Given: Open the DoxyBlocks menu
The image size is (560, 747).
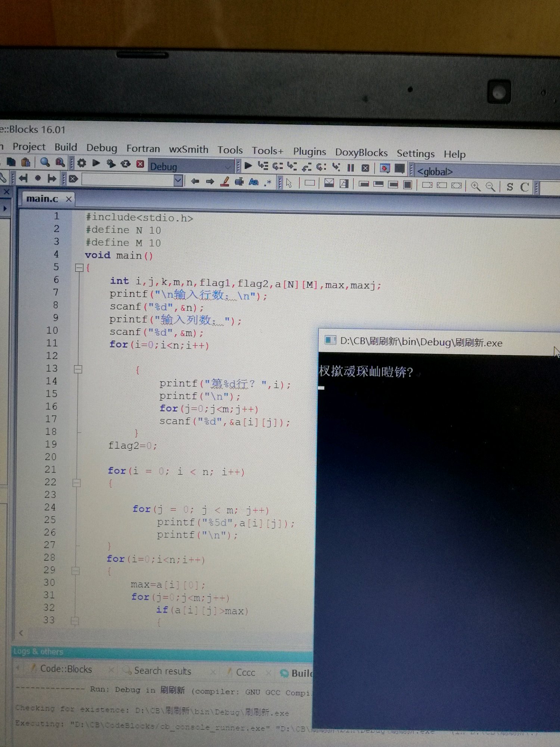Looking at the screenshot, I should tap(361, 153).
